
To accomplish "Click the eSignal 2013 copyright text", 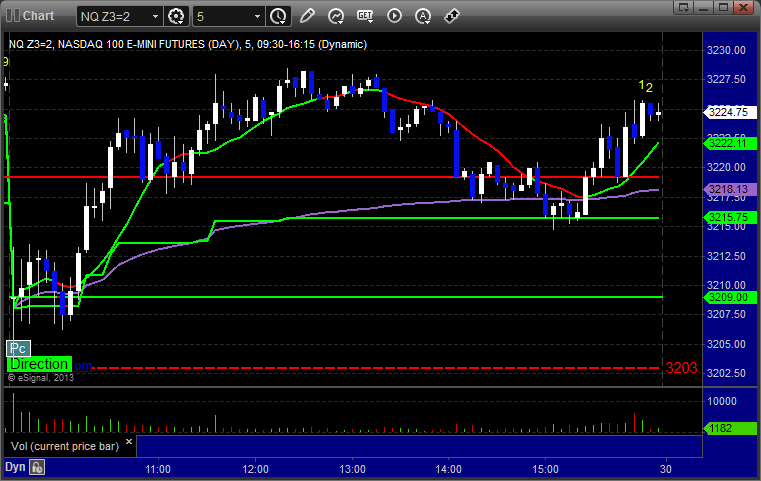I will coord(41,378).
